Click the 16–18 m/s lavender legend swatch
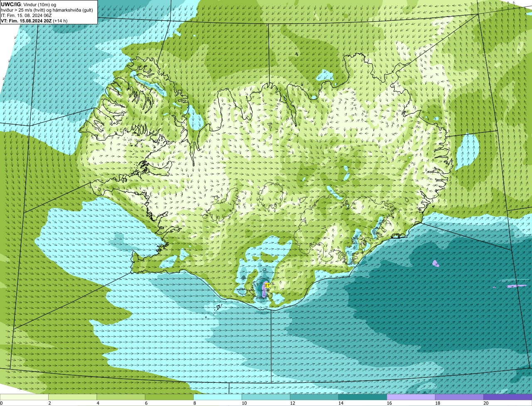Viewport: 532px width, 406px height. coord(411,397)
